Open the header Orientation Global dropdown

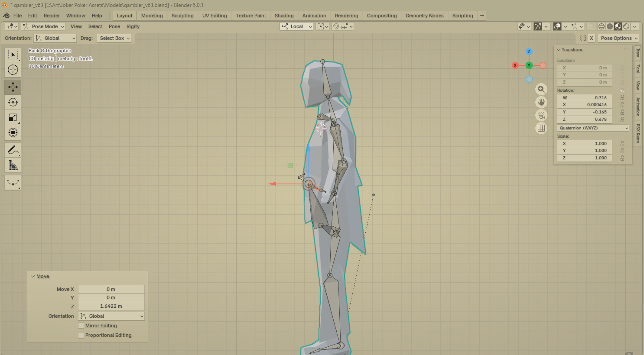(55, 38)
